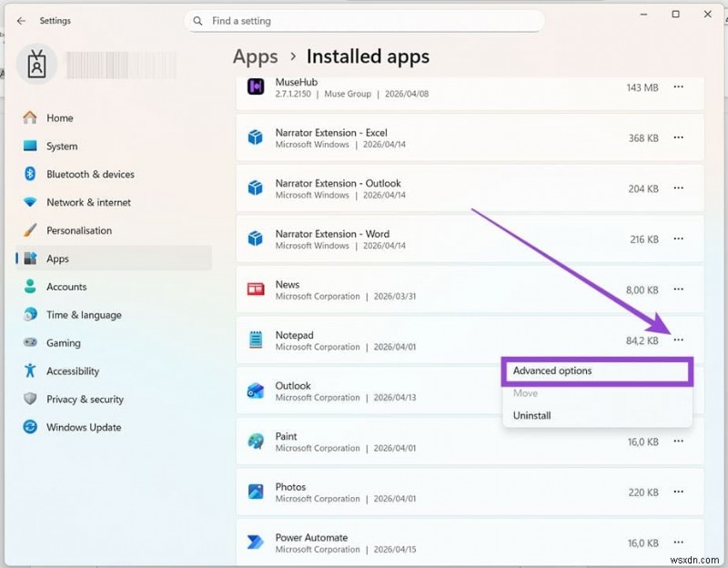Screen dimensions: 728x568
Task: Click the 84,2 KB Notepad size
Action: click(642, 340)
